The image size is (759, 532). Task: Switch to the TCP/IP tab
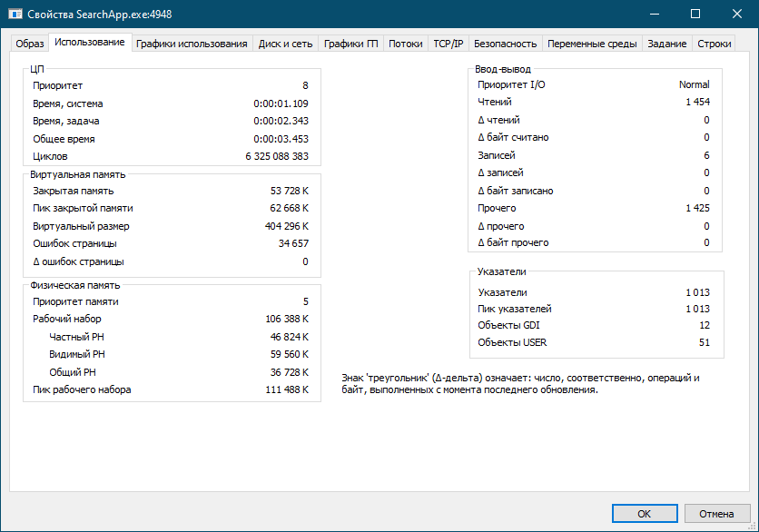[448, 44]
